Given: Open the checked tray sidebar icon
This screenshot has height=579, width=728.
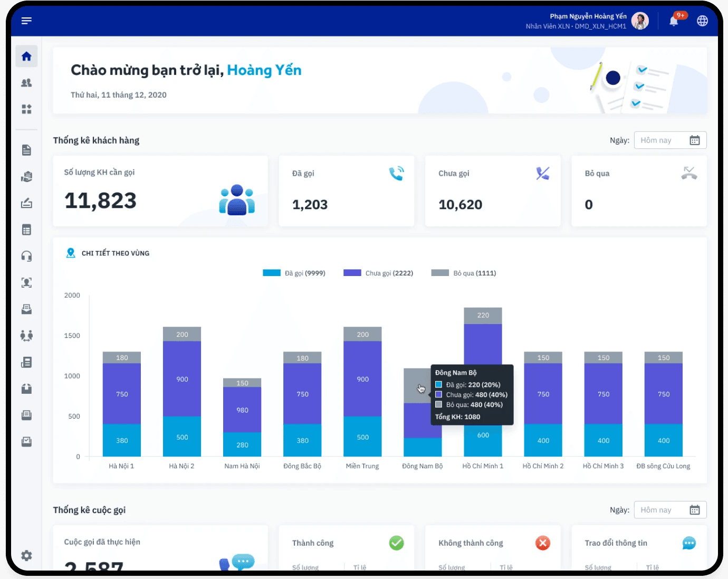Looking at the screenshot, I should pyautogui.click(x=26, y=441).
